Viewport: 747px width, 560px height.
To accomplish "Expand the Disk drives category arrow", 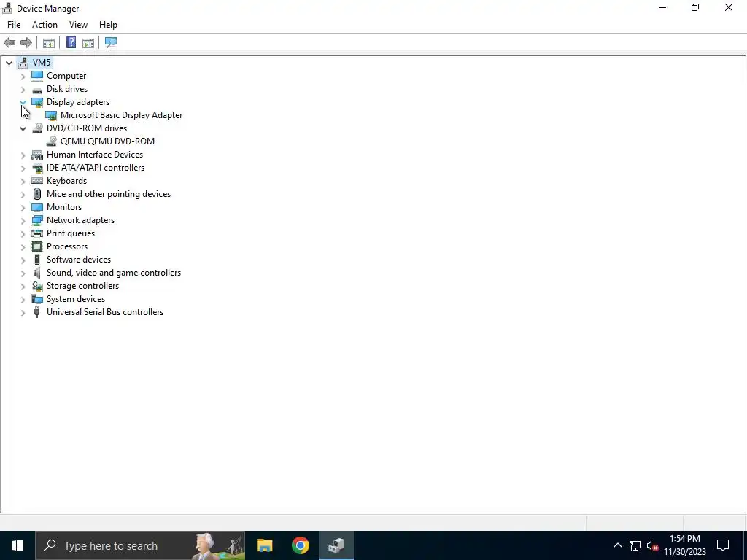I will click(23, 89).
